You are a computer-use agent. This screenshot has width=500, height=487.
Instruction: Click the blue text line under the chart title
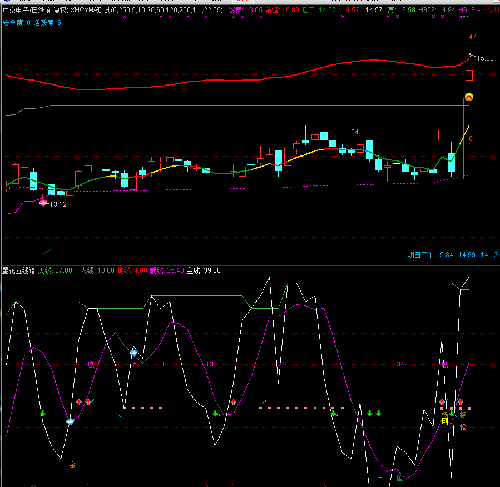(x=32, y=23)
